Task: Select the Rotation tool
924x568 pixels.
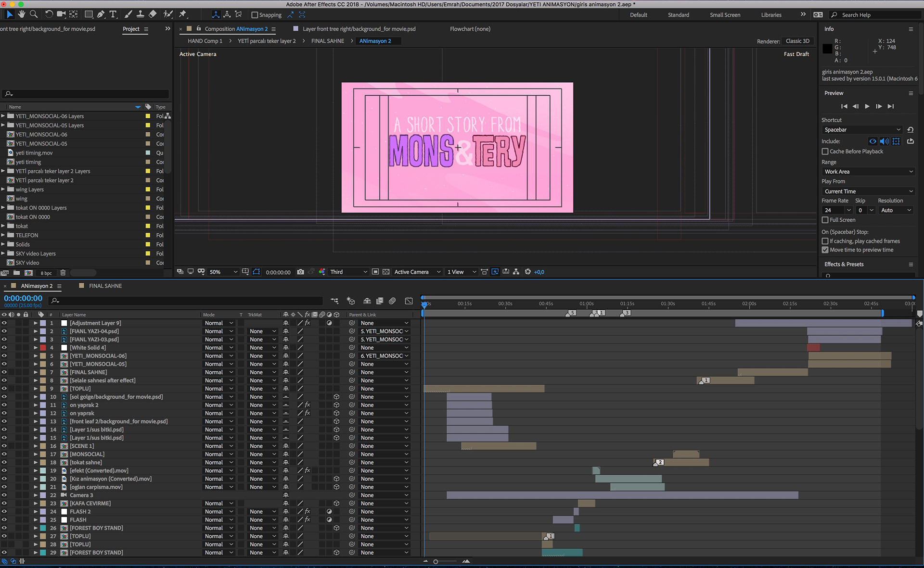Action: [49, 14]
